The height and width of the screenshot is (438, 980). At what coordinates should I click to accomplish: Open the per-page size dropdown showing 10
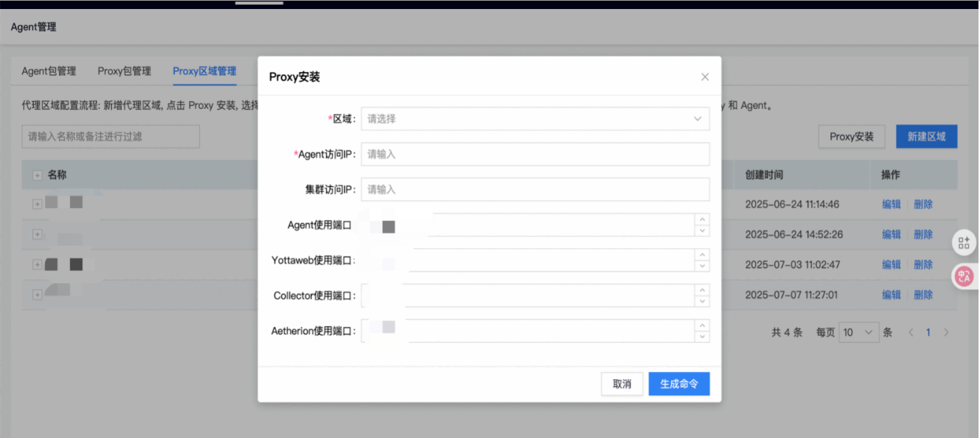(x=859, y=332)
